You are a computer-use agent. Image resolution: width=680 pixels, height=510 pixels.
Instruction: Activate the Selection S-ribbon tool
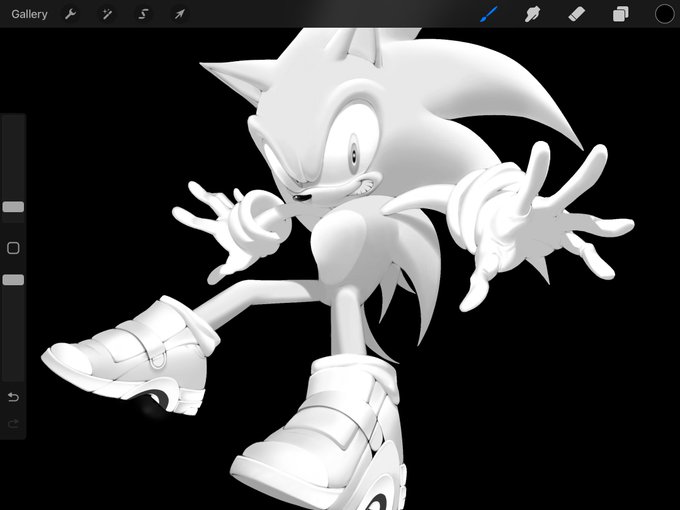point(143,14)
